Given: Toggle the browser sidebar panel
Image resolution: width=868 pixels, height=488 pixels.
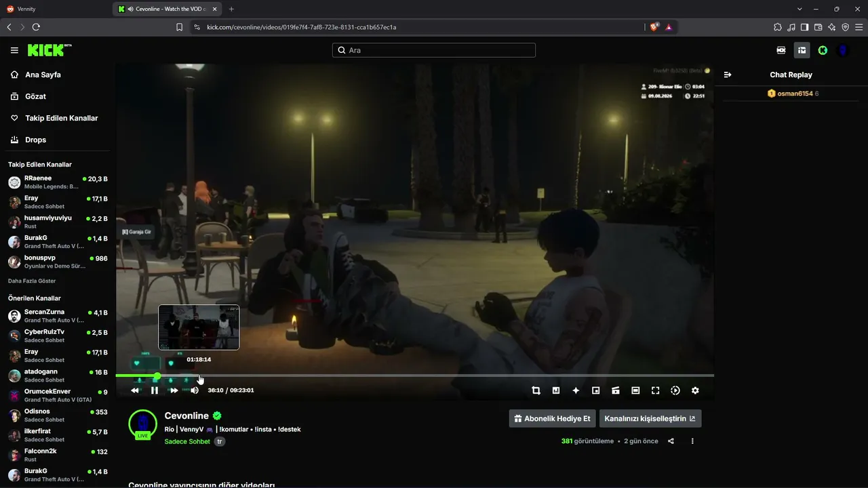Looking at the screenshot, I should point(804,27).
